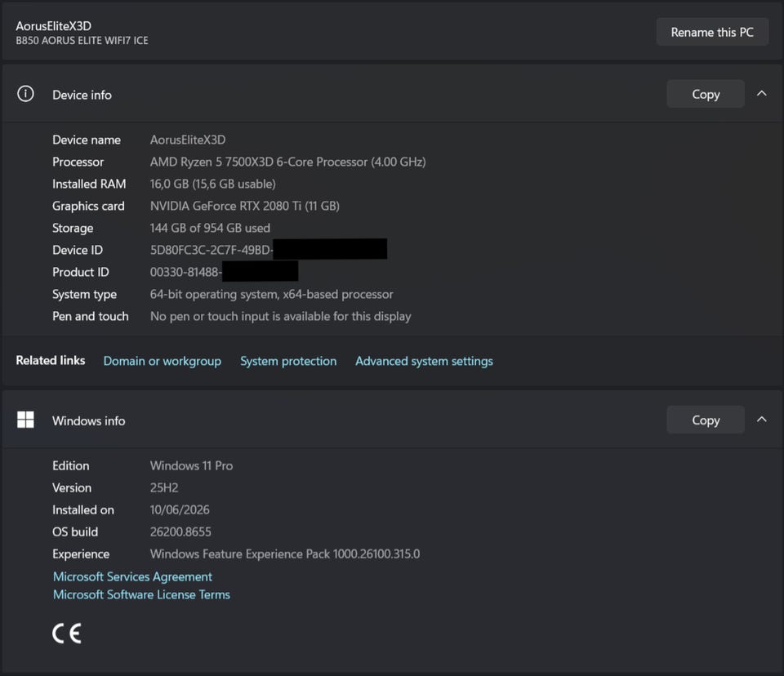
Task: Click the Graphics card field label
Action: click(x=88, y=206)
